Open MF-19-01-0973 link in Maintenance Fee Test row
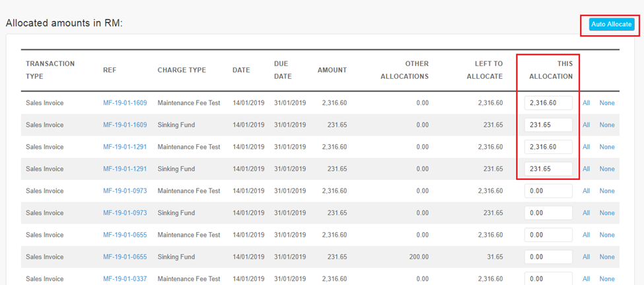 tap(125, 191)
